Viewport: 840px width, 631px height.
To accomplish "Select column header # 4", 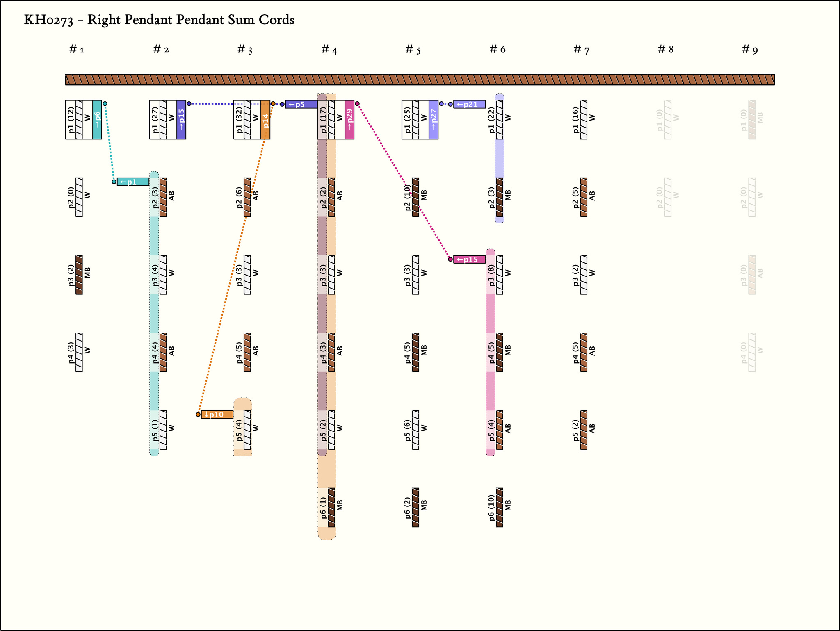I will click(x=329, y=50).
